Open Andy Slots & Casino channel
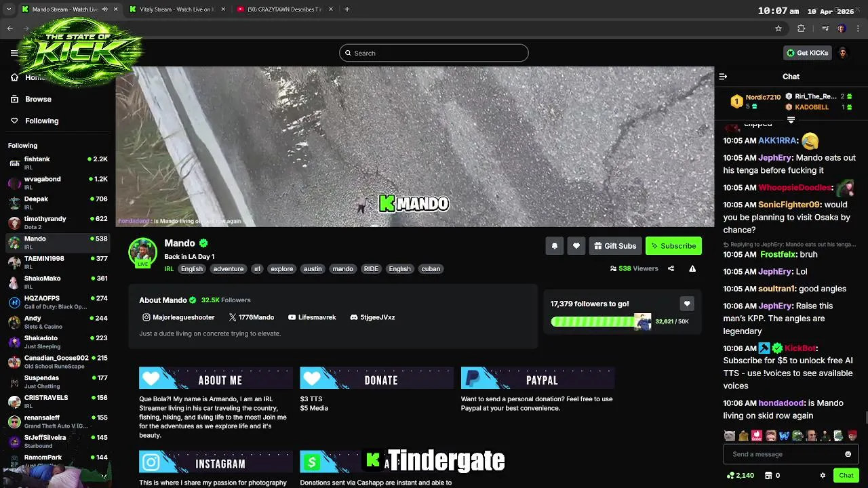The image size is (868, 488). coord(58,322)
